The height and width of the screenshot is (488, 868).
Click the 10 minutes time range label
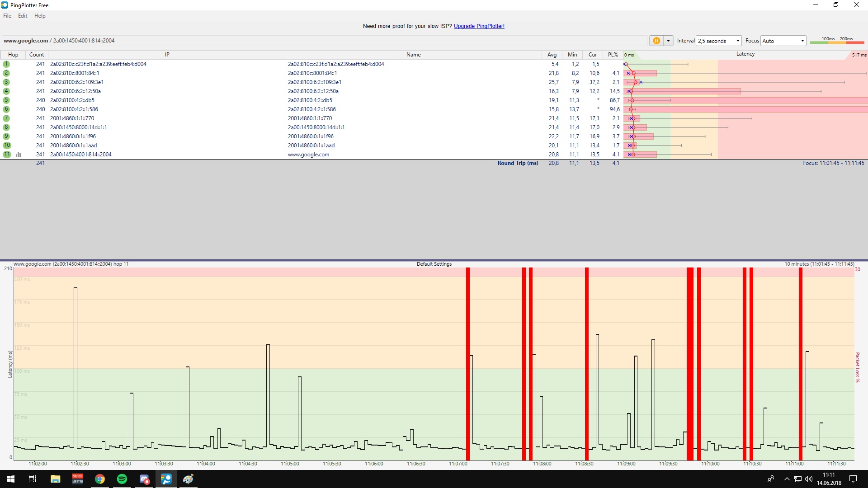[x=819, y=264]
